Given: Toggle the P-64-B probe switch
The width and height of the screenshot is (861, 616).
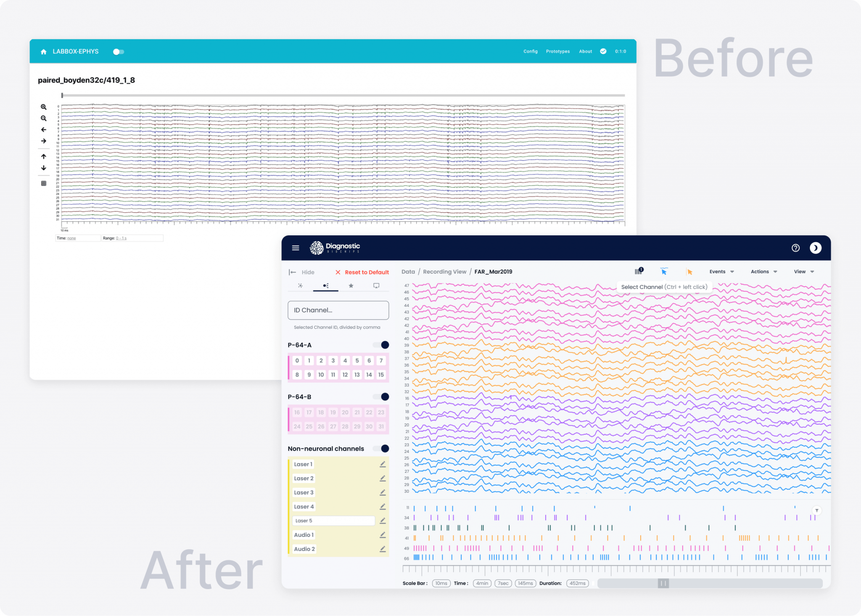Looking at the screenshot, I should tap(382, 397).
